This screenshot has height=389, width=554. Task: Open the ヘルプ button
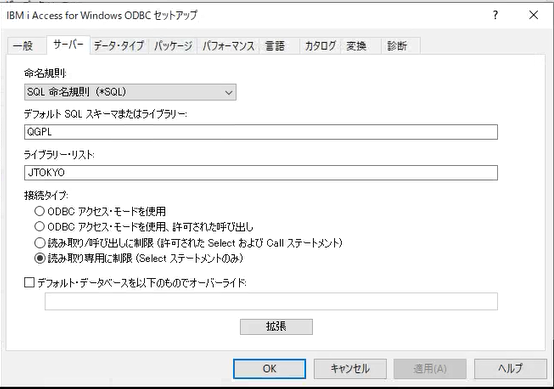click(510, 369)
